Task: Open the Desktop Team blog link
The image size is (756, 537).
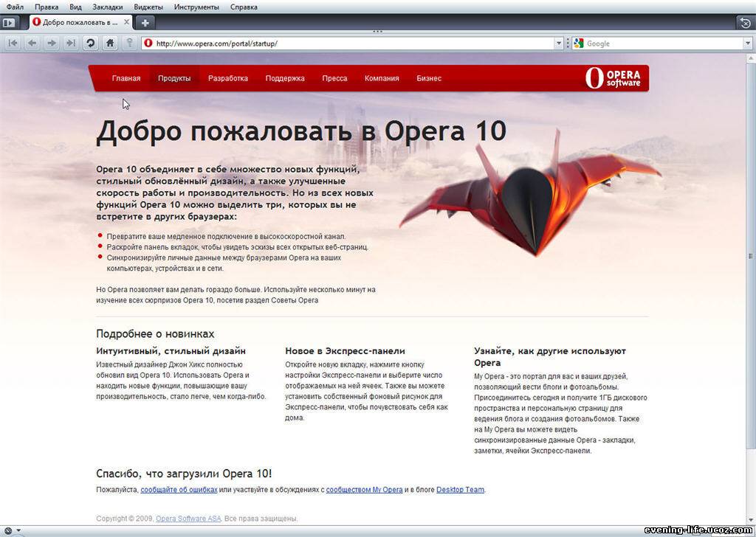Action: click(x=461, y=490)
